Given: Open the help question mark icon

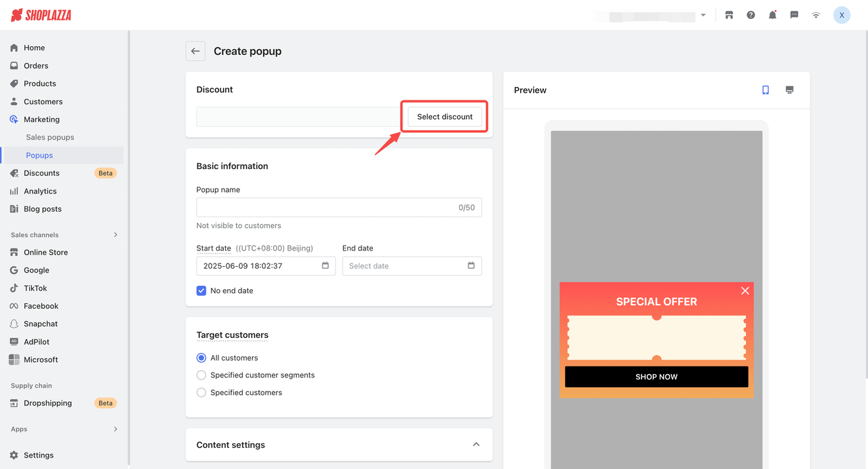Looking at the screenshot, I should (x=751, y=15).
